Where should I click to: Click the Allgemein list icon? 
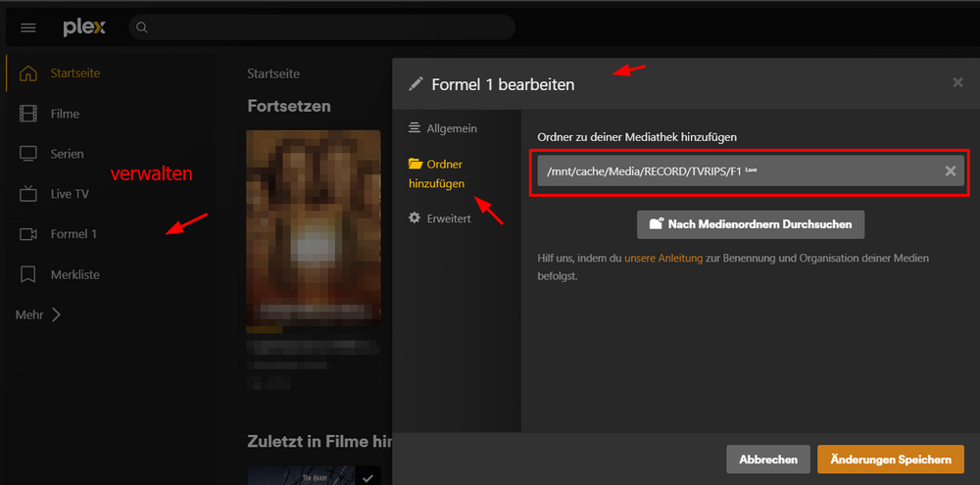click(415, 127)
